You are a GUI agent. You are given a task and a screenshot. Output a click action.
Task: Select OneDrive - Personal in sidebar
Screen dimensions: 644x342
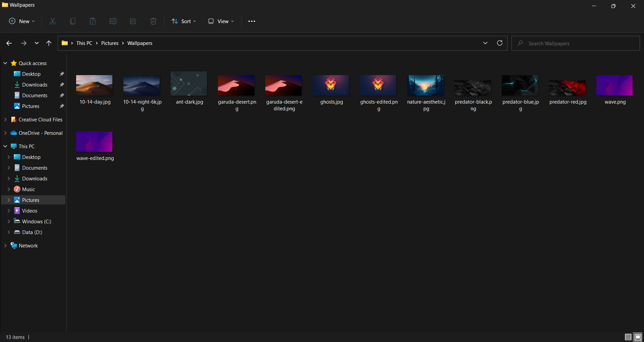(40, 133)
